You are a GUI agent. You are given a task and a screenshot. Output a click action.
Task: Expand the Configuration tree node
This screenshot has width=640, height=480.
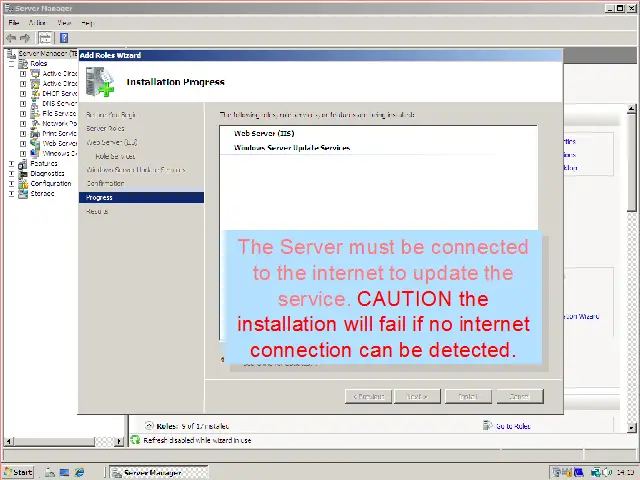coord(11,184)
